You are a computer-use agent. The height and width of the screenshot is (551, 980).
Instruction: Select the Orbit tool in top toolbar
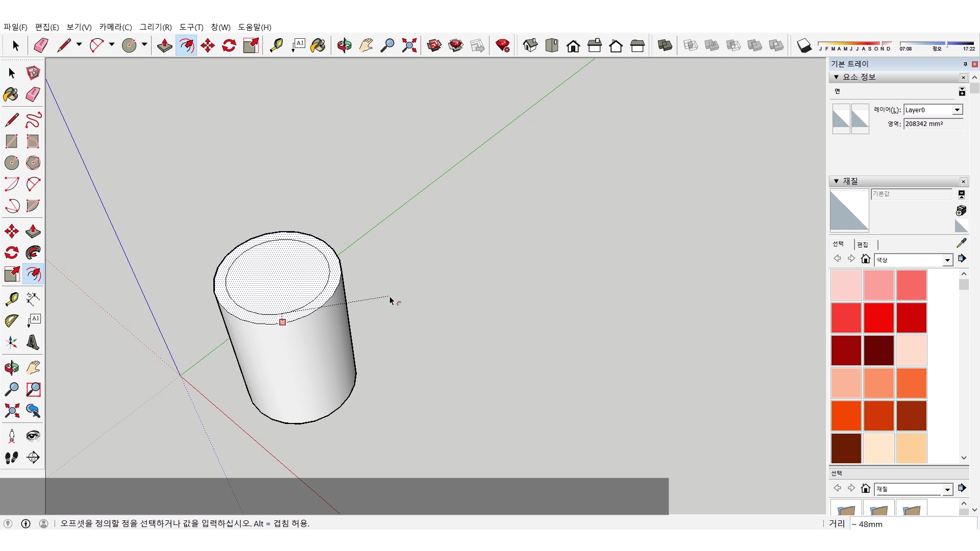coord(344,46)
